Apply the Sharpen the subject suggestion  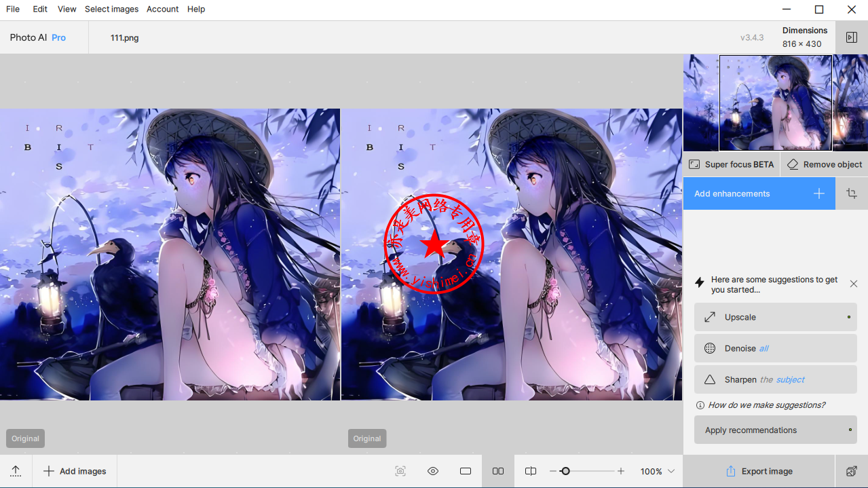(x=776, y=379)
